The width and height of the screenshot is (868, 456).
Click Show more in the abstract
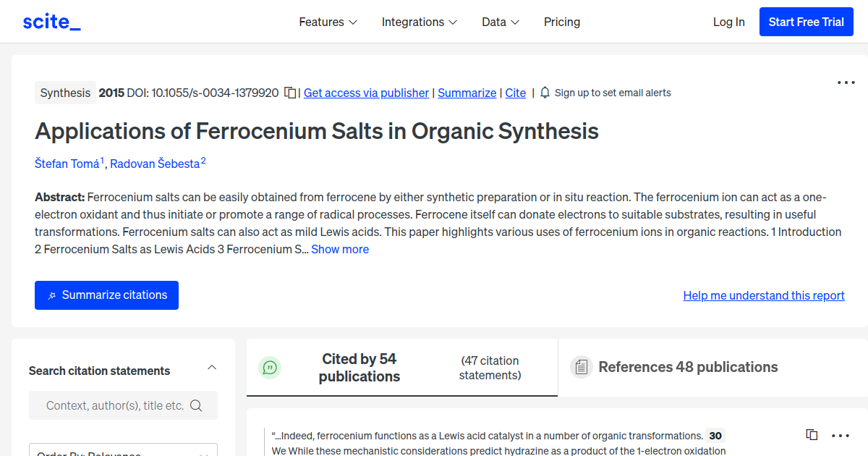coord(340,249)
